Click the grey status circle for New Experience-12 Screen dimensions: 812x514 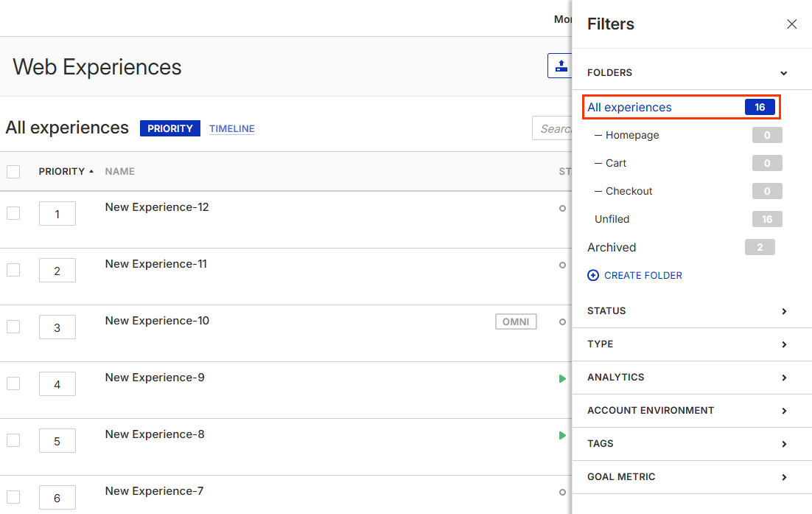coord(562,209)
